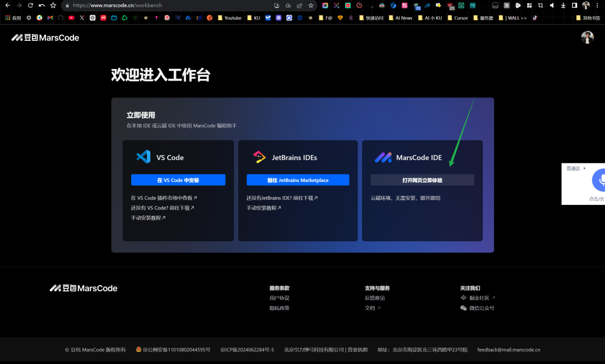
Task: Click the footer 豆包MarsCode logo
Action: pyautogui.click(x=83, y=288)
